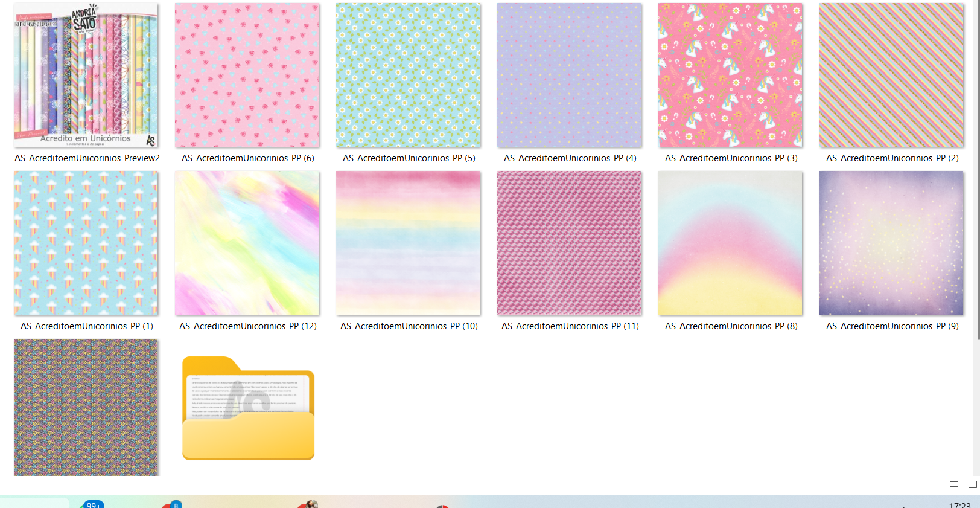The width and height of the screenshot is (980, 508).
Task: Click the AS_AcreditoemUnicorinios_Preview2 file name label
Action: click(87, 158)
